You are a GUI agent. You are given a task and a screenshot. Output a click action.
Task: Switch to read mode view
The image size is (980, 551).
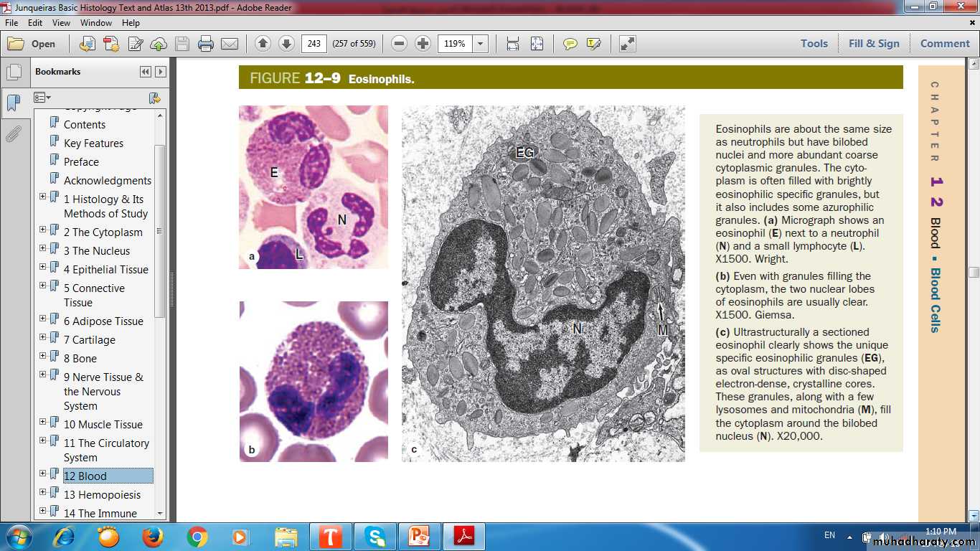pyautogui.click(x=627, y=44)
